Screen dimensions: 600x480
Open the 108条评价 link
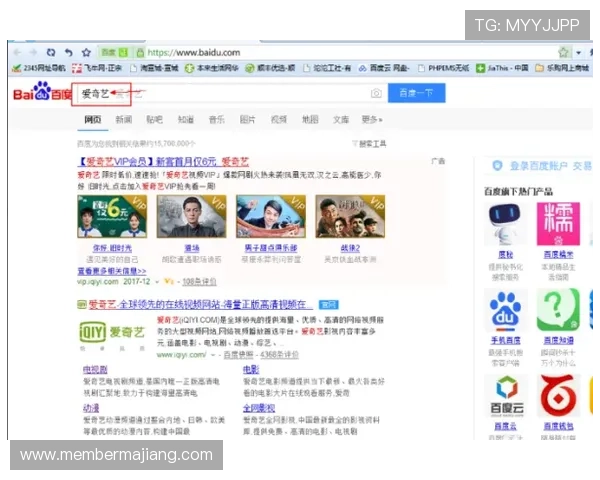pyautogui.click(x=199, y=282)
